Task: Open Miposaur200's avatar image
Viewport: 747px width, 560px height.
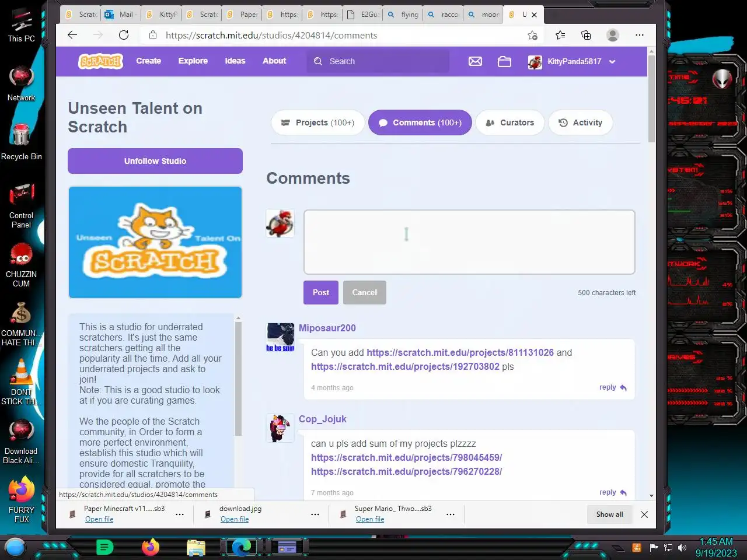Action: 280,338
